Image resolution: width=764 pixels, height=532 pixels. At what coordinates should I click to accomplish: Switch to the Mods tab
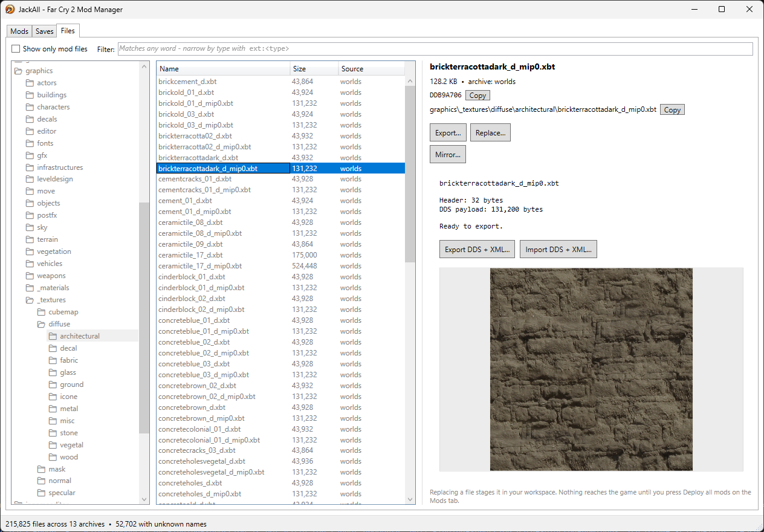[19, 31]
